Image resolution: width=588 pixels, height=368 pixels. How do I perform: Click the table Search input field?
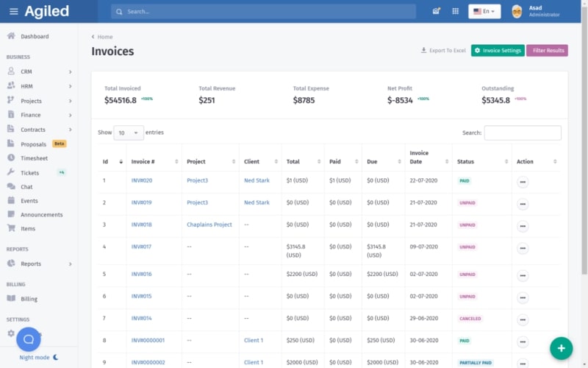click(x=522, y=133)
